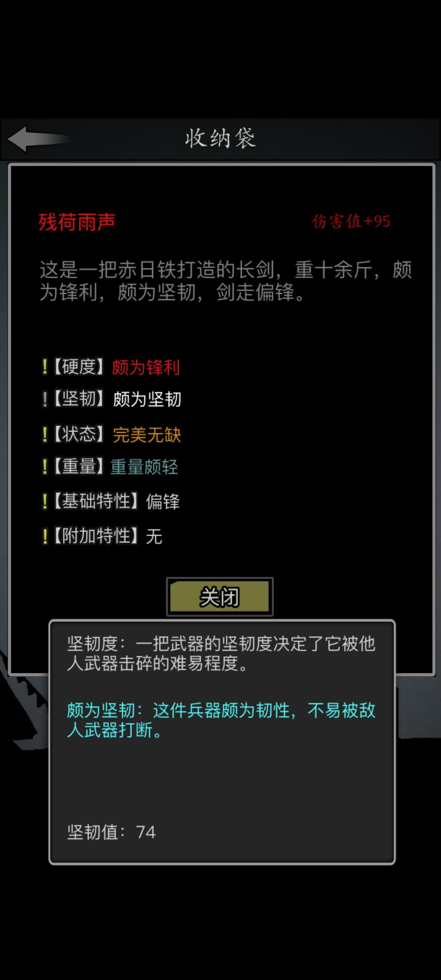Image resolution: width=441 pixels, height=980 pixels.
Task: Tap the 收纳袋 header title
Action: pos(220,138)
